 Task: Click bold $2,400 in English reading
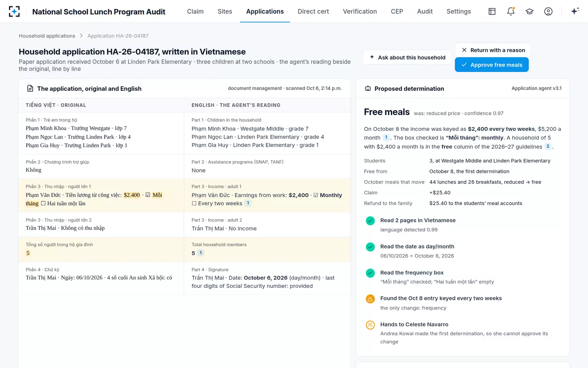point(298,195)
